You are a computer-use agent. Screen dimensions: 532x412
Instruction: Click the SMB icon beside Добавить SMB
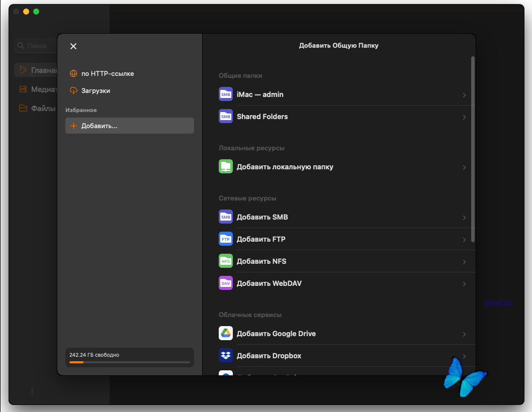coord(226,217)
